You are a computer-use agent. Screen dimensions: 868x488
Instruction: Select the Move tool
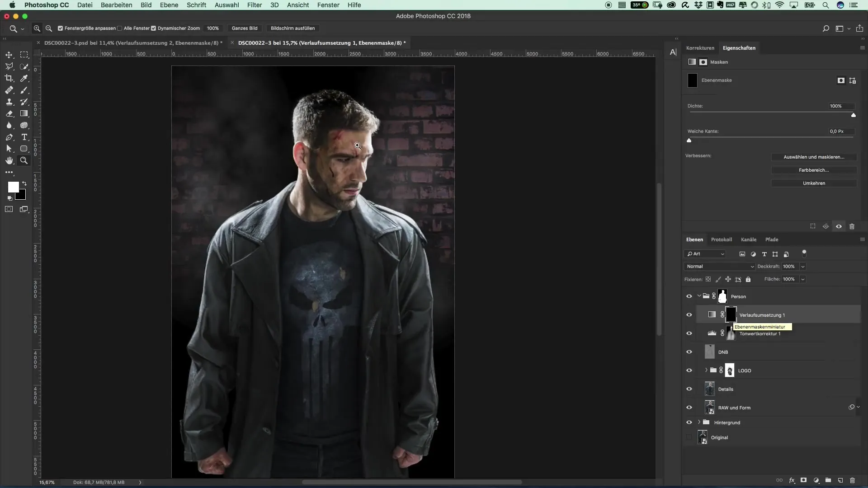9,55
